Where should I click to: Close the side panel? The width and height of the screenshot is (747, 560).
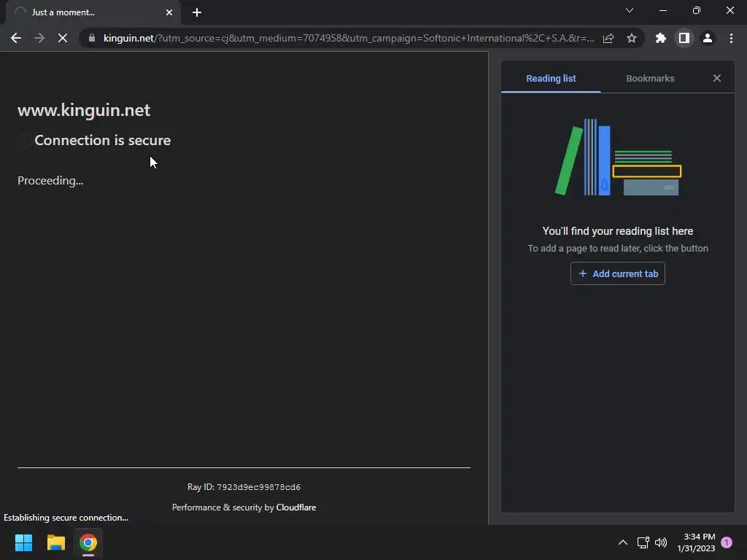(x=717, y=78)
